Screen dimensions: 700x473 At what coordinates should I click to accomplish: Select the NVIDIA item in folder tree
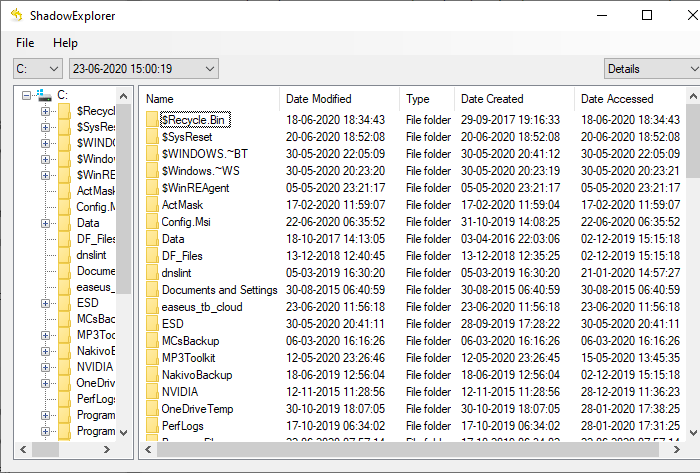pyautogui.click(x=95, y=367)
